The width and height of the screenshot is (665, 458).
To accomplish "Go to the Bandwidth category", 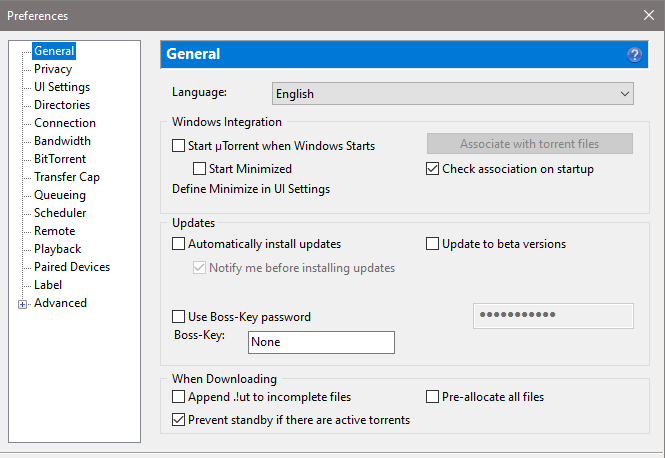I will click(62, 141).
